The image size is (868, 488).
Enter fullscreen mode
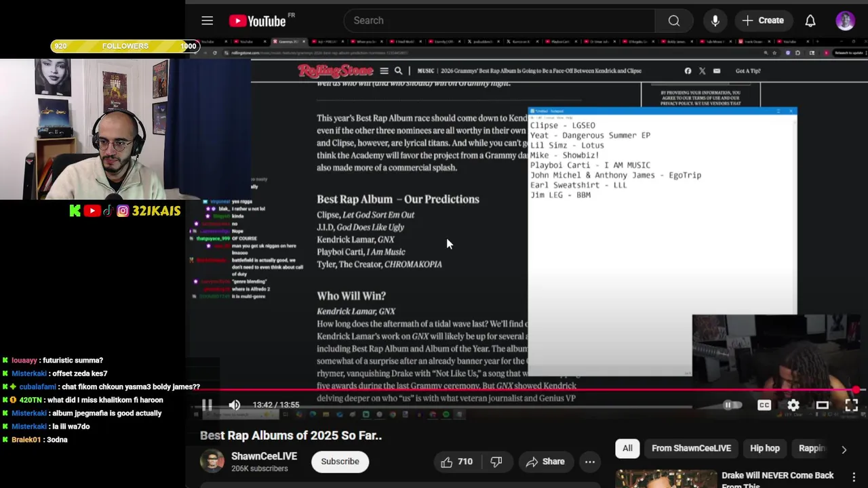(x=851, y=405)
